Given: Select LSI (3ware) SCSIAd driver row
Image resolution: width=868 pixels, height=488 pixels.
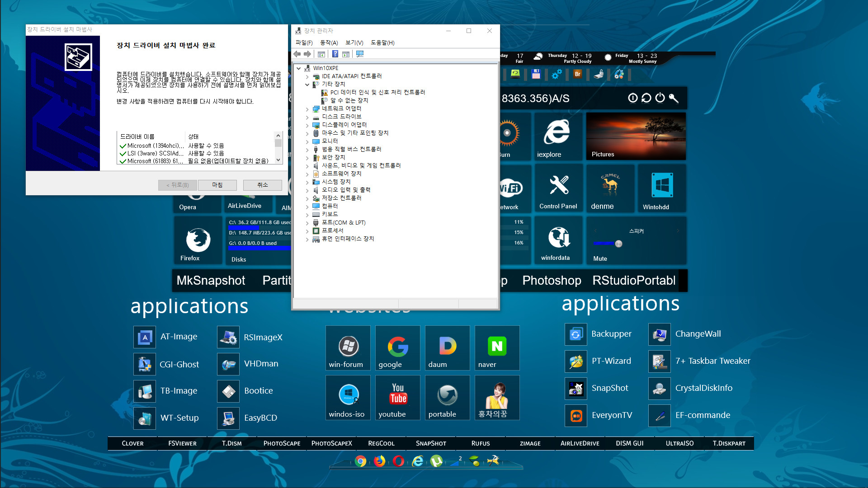Looking at the screenshot, I should pos(194,153).
